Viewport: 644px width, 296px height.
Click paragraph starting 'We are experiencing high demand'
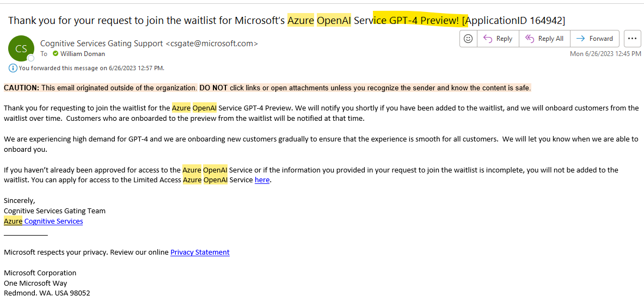point(321,144)
